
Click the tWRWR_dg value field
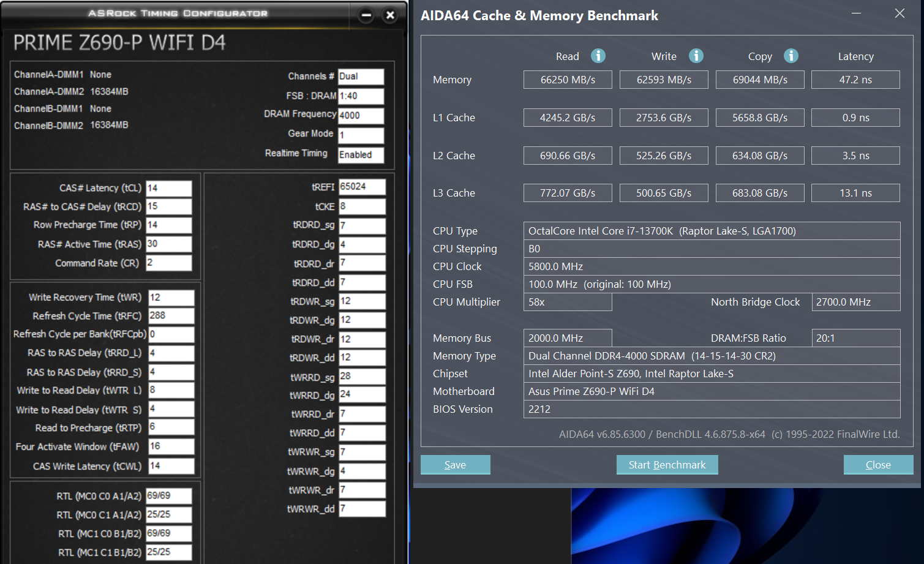pyautogui.click(x=362, y=472)
